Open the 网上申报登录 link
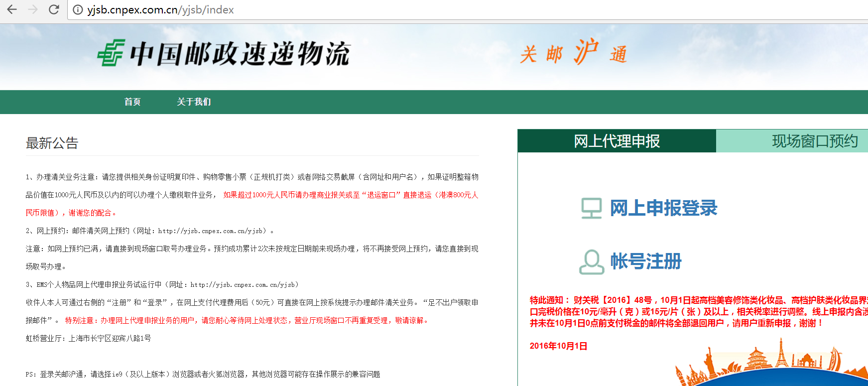The width and height of the screenshot is (868, 386). coord(664,208)
